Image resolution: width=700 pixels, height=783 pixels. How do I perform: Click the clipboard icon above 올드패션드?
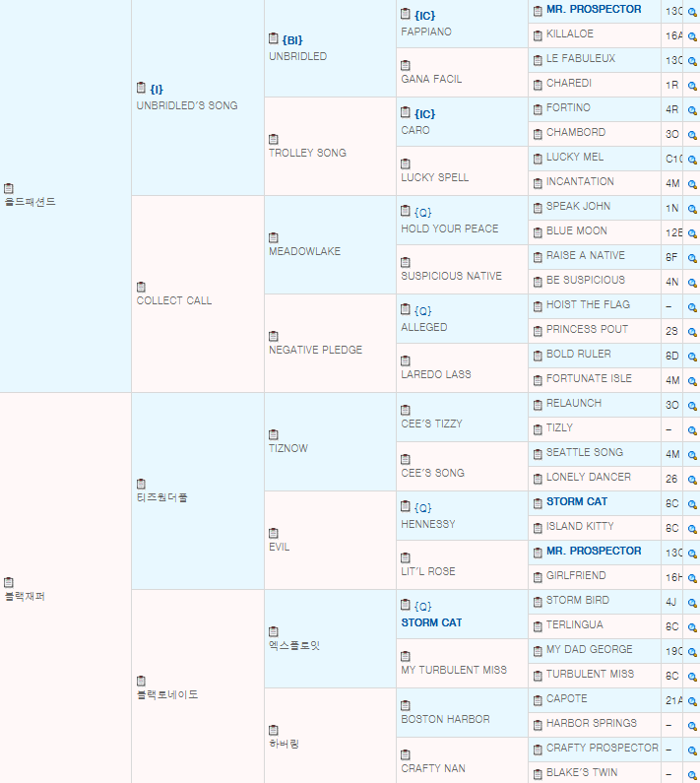[9, 188]
